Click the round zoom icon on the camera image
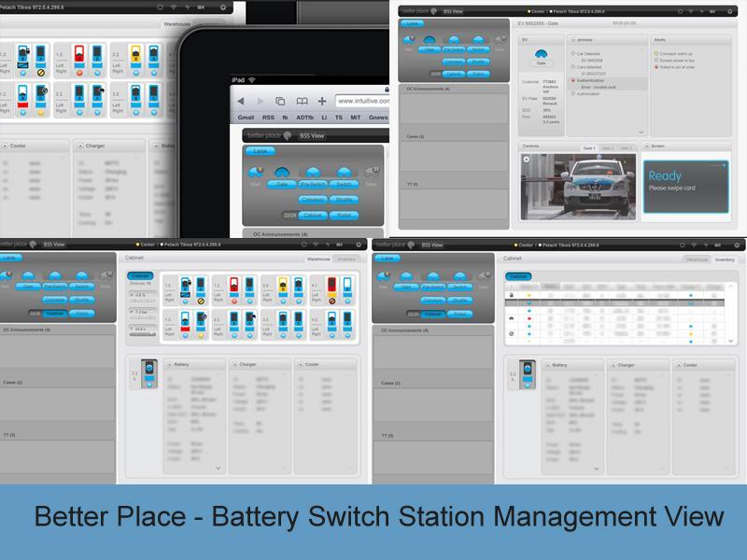The width and height of the screenshot is (747, 560). pos(527,160)
